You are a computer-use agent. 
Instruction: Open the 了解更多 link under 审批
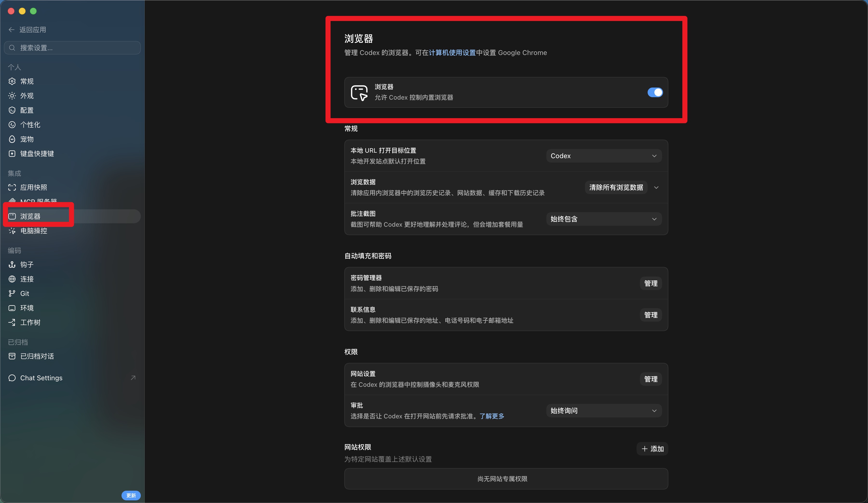click(492, 416)
